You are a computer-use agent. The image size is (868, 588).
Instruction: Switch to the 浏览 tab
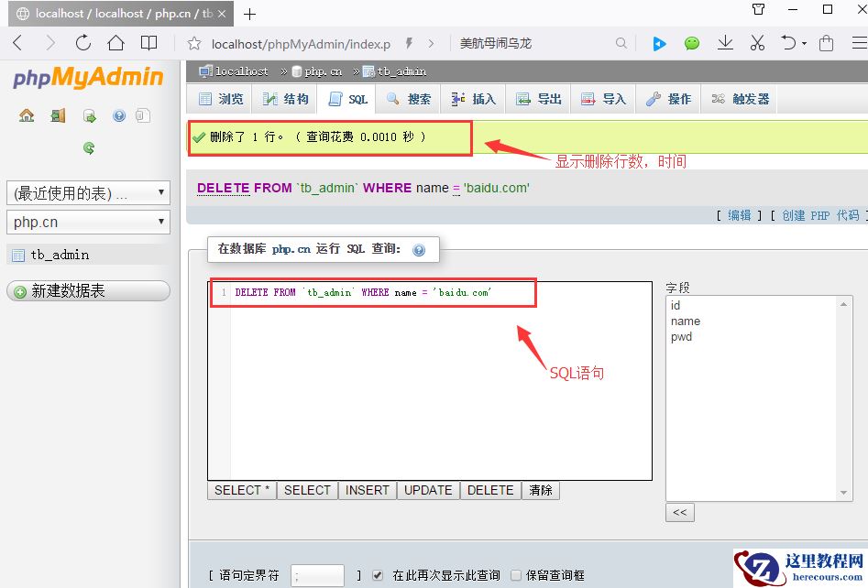220,99
